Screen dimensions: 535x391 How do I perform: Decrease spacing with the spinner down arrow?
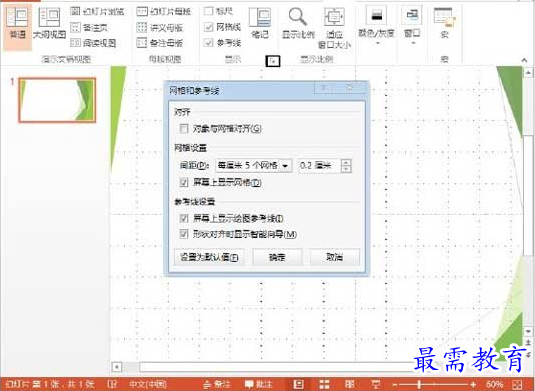346,169
